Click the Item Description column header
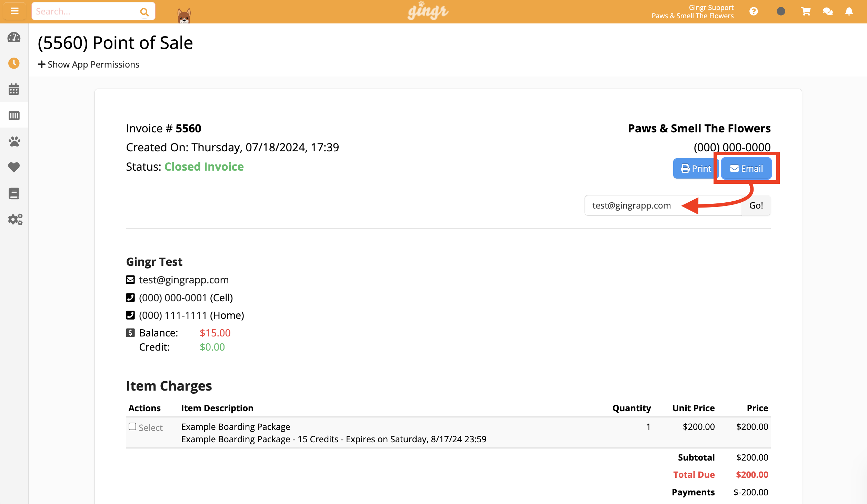The width and height of the screenshot is (867, 504). [217, 408]
